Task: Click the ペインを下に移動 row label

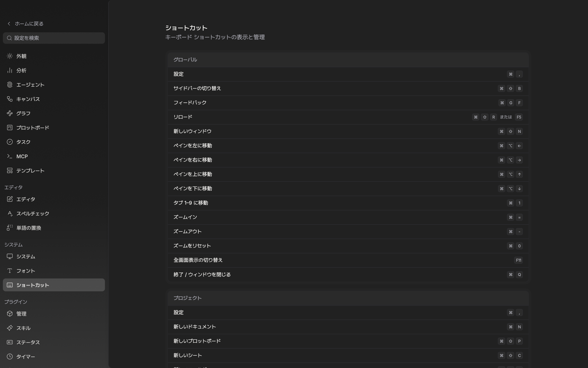Action: (x=193, y=189)
